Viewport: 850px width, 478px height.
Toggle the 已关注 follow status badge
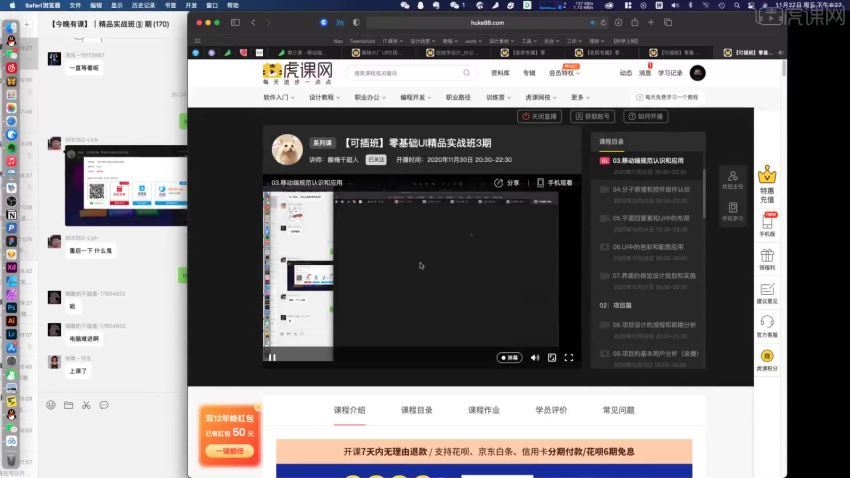click(x=376, y=159)
